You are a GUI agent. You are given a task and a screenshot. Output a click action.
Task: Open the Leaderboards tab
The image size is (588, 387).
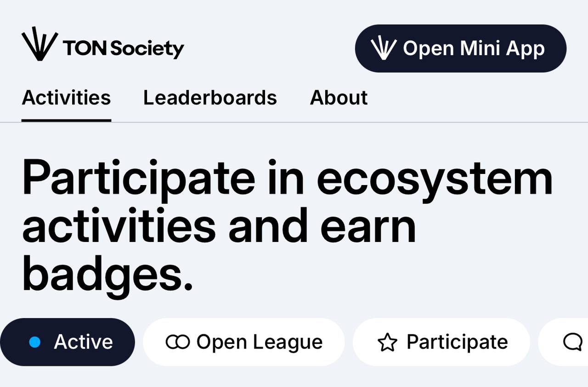[210, 98]
